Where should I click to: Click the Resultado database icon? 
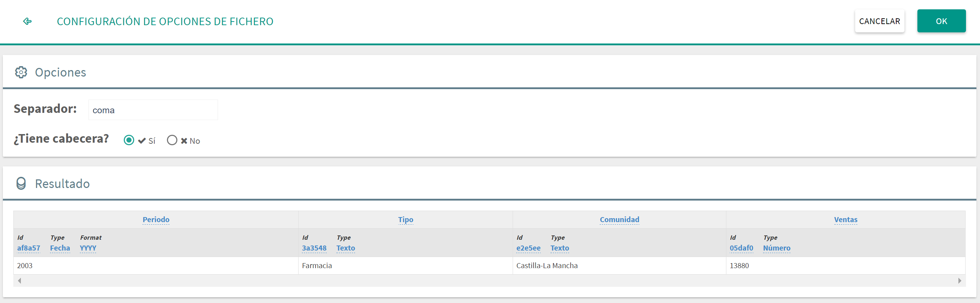tap(21, 184)
